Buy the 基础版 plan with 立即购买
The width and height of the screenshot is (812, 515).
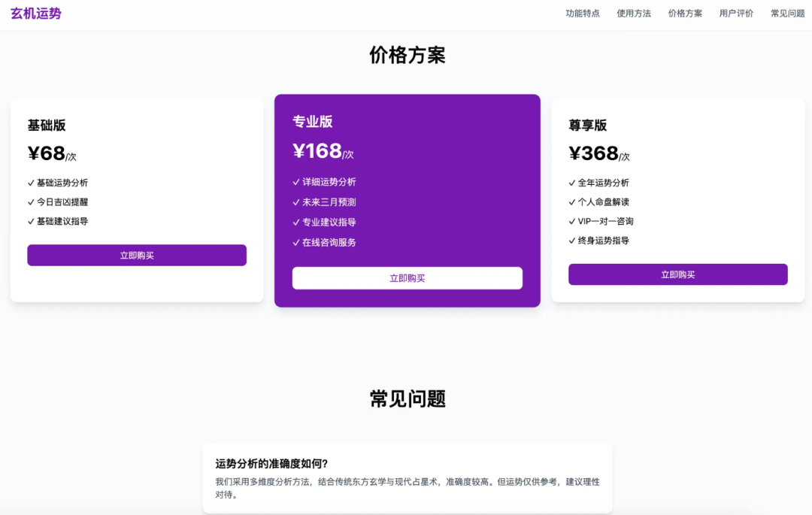point(137,255)
